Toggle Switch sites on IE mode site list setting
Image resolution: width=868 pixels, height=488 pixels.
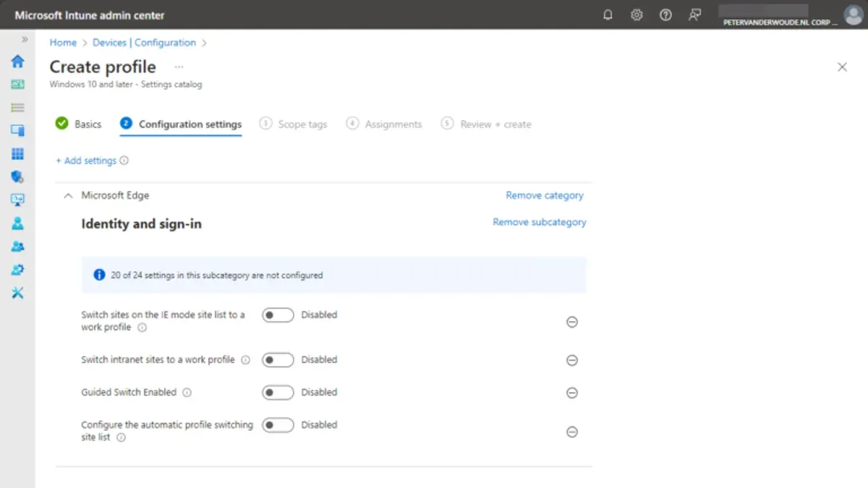click(278, 315)
